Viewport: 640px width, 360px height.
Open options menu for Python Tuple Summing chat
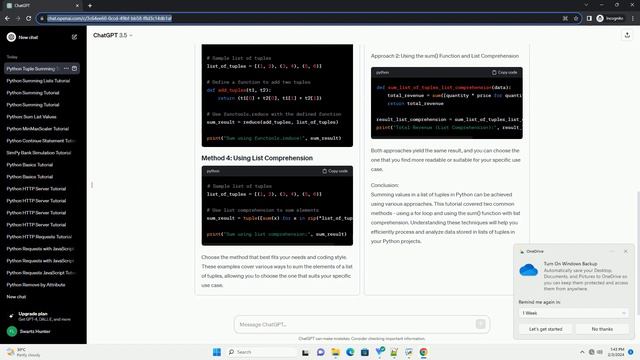[x=66, y=69]
